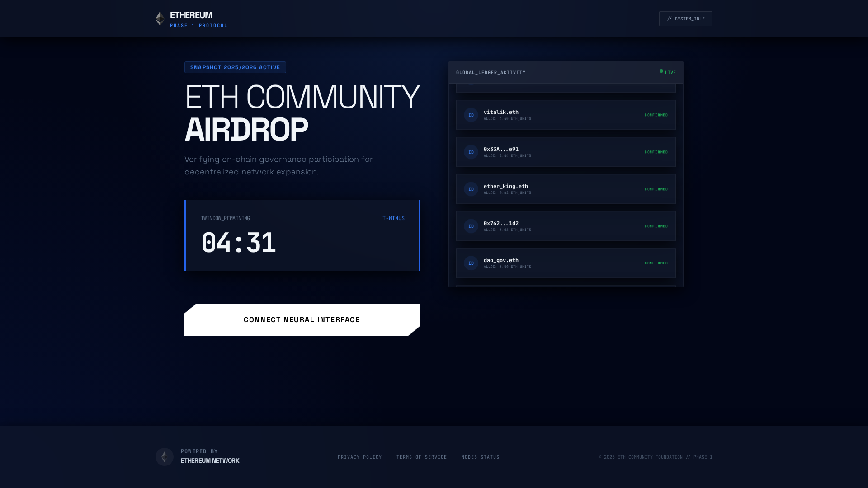Click CONFIRMED status of vitalik.eth
This screenshot has height=488, width=868.
(656, 115)
